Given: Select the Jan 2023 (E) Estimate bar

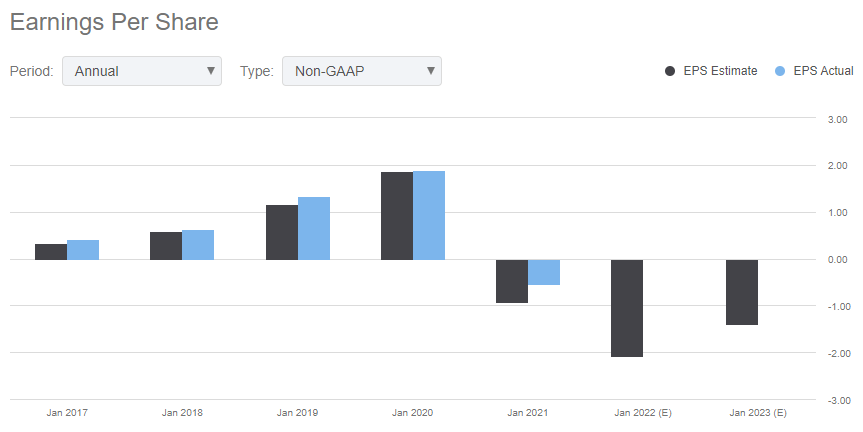Looking at the screenshot, I should [742, 292].
